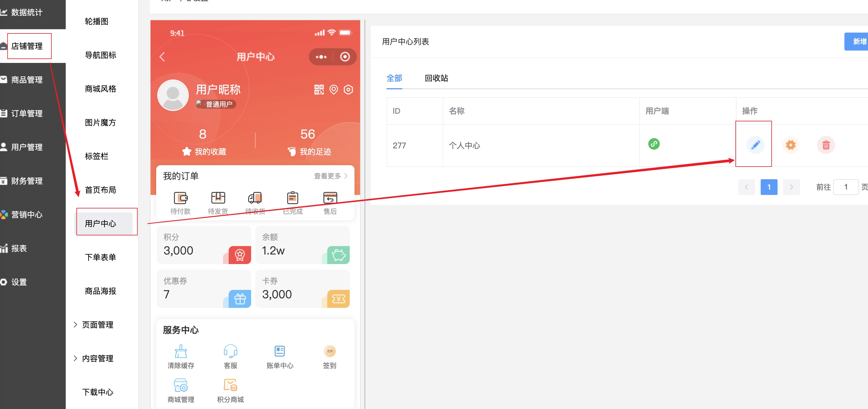Image resolution: width=868 pixels, height=409 pixels.
Task: Go to previous page arrow in pagination
Action: pos(746,187)
